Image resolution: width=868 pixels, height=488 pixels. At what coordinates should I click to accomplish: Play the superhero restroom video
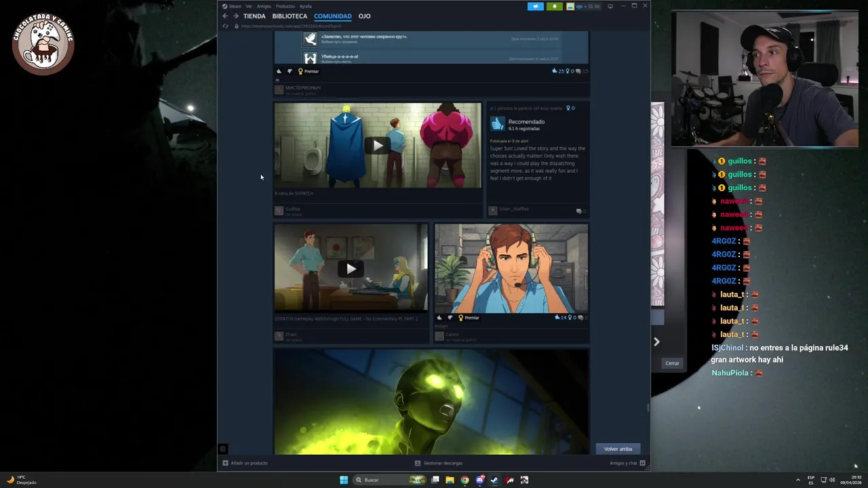point(378,145)
